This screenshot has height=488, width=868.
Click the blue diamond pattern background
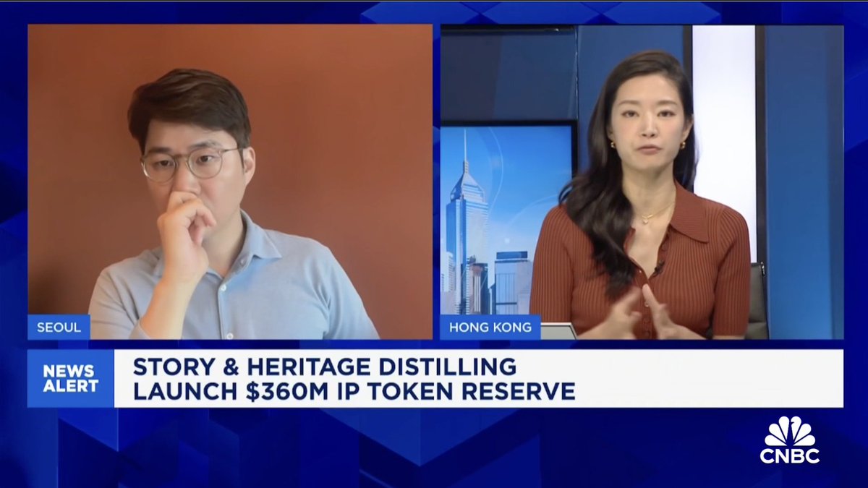[x=217, y=448]
